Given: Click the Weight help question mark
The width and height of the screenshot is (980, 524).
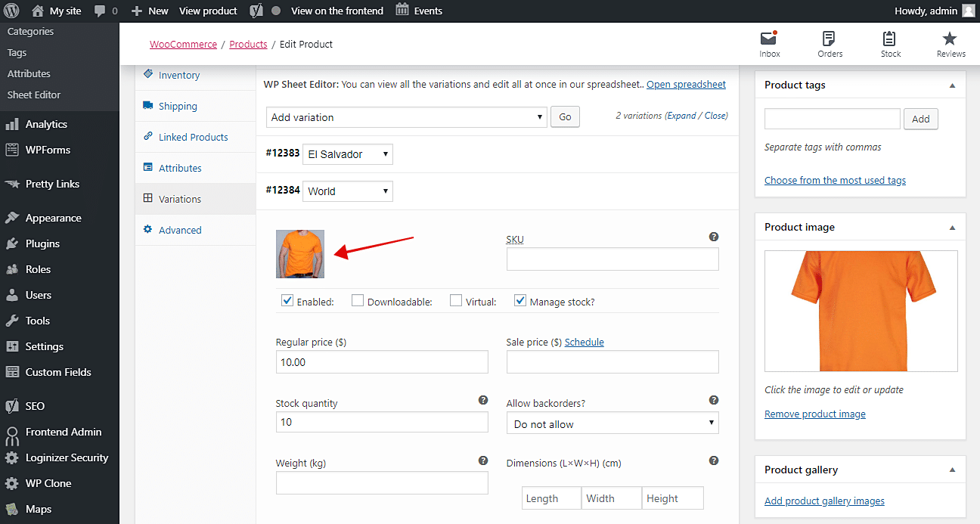Looking at the screenshot, I should (x=483, y=460).
